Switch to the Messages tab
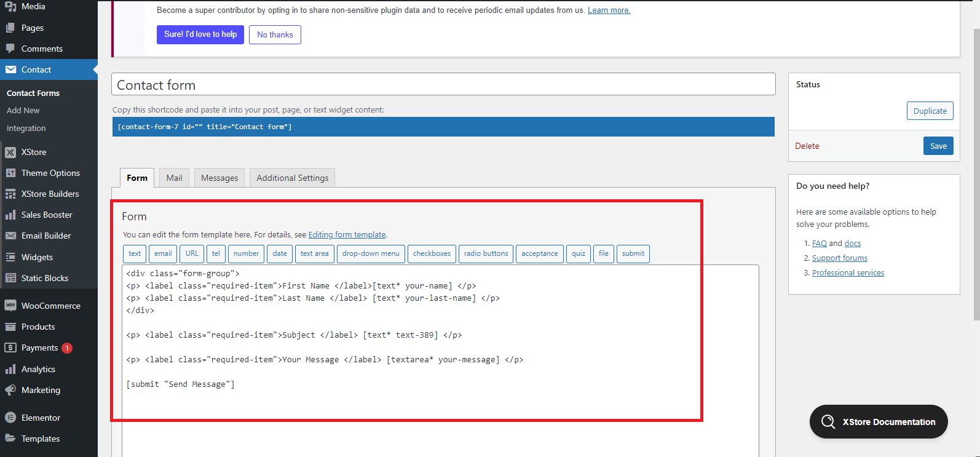The height and width of the screenshot is (457, 980). [219, 178]
